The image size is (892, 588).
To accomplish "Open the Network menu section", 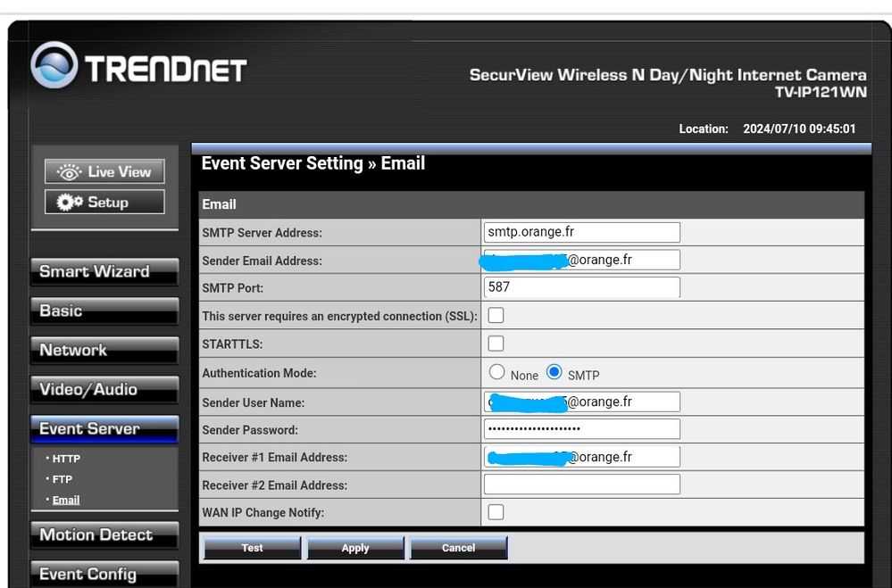I will pyautogui.click(x=104, y=351).
